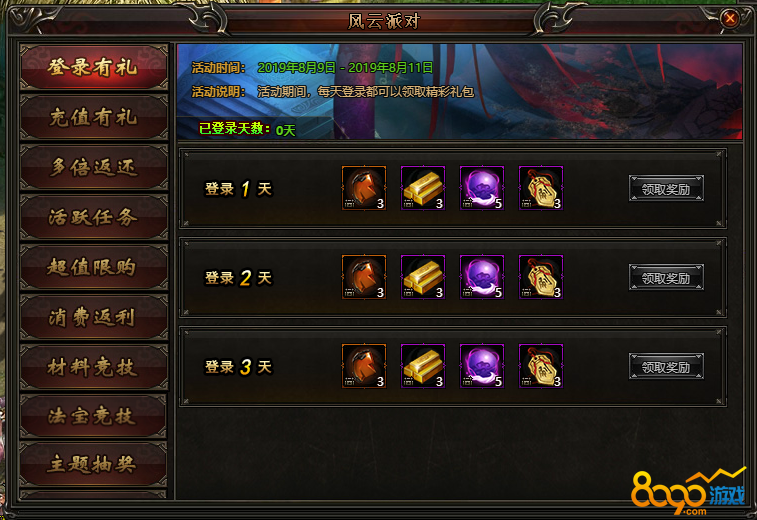Select the 主题抽奖 tab
Image resolution: width=757 pixels, height=520 pixels.
click(x=94, y=464)
